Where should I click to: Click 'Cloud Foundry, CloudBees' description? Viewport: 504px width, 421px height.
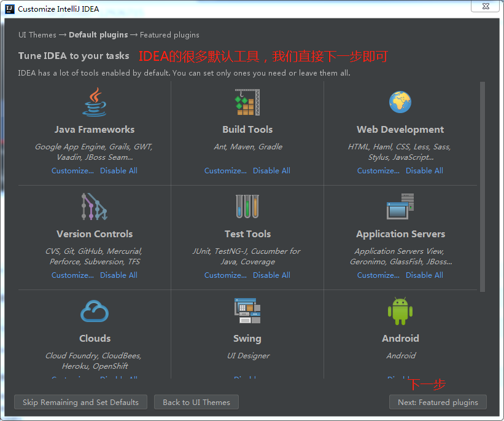pyautogui.click(x=93, y=361)
